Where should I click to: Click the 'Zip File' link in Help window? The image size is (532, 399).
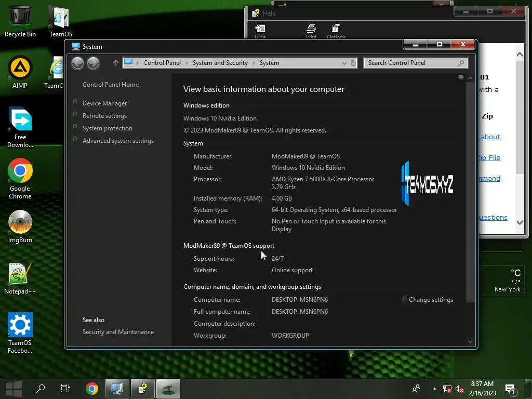click(489, 157)
